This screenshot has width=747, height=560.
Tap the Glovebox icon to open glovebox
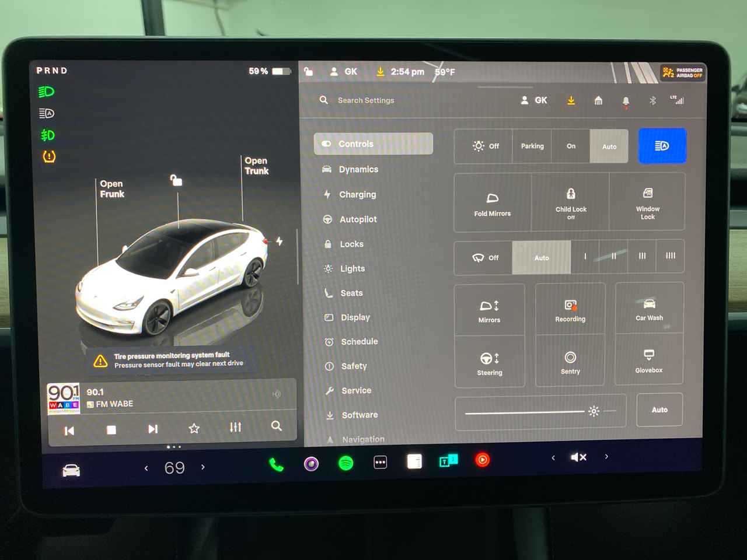(x=648, y=360)
